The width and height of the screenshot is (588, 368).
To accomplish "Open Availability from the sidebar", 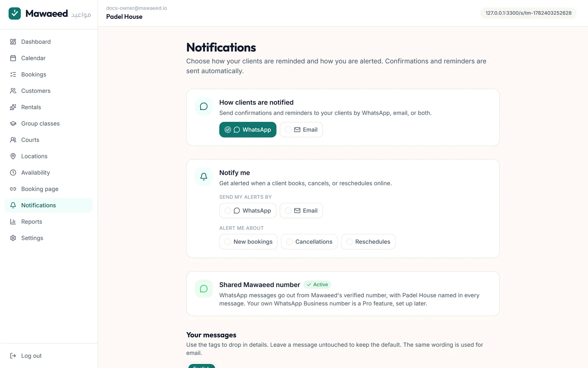I will (49, 173).
